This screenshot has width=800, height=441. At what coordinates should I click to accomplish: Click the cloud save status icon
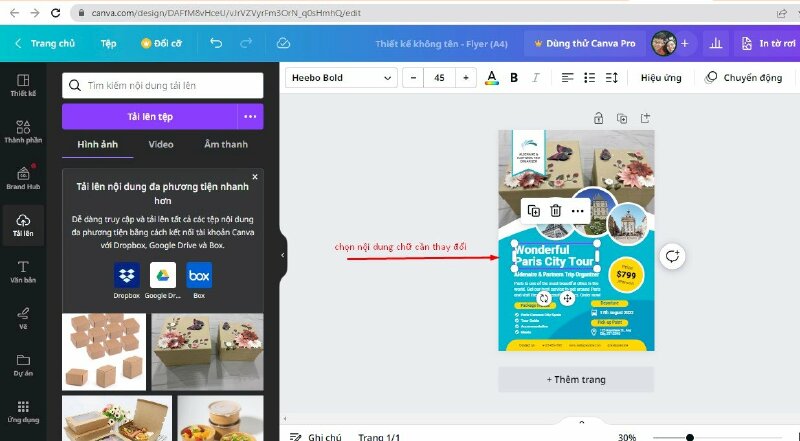click(283, 43)
